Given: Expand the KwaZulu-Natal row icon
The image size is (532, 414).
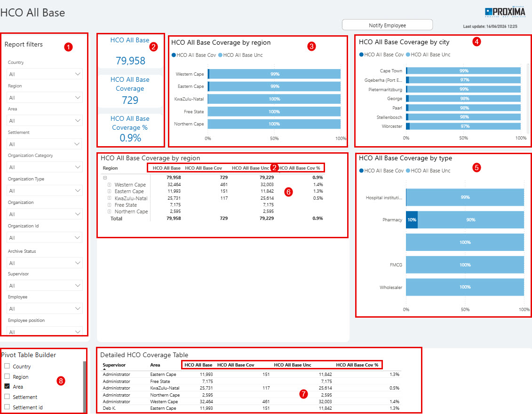Looking at the screenshot, I should (x=109, y=198).
